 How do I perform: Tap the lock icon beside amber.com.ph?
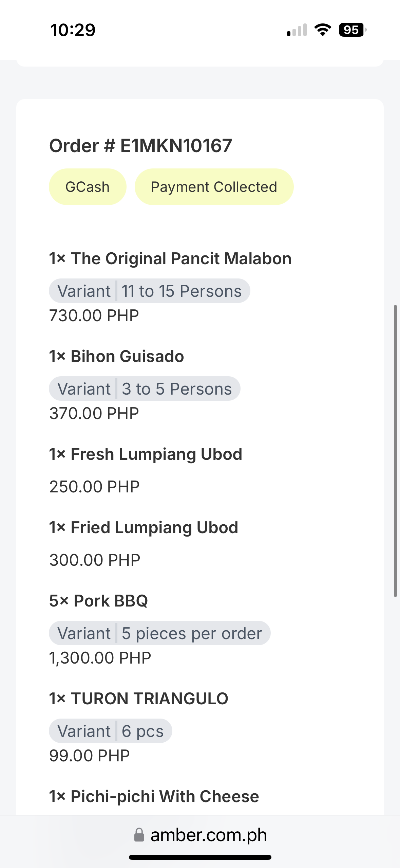[x=139, y=835]
